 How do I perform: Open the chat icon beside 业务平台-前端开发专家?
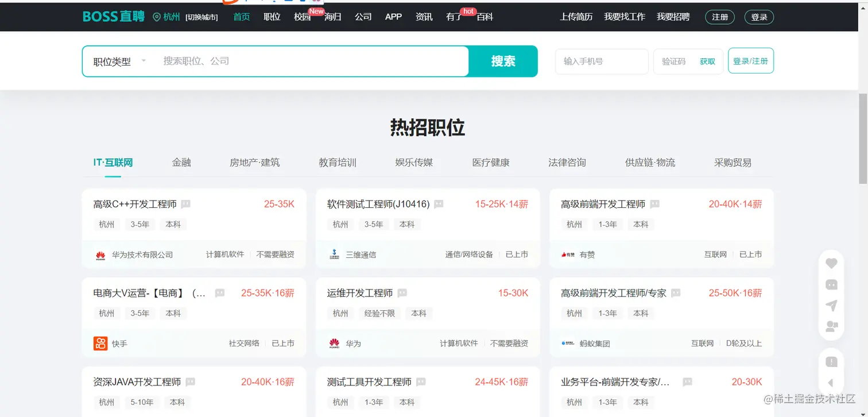pyautogui.click(x=687, y=382)
